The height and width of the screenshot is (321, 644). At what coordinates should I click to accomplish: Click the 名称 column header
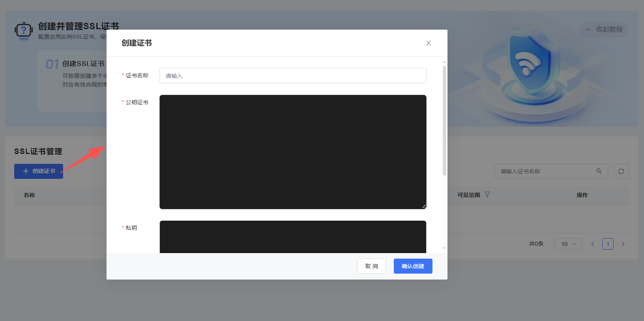tap(29, 195)
